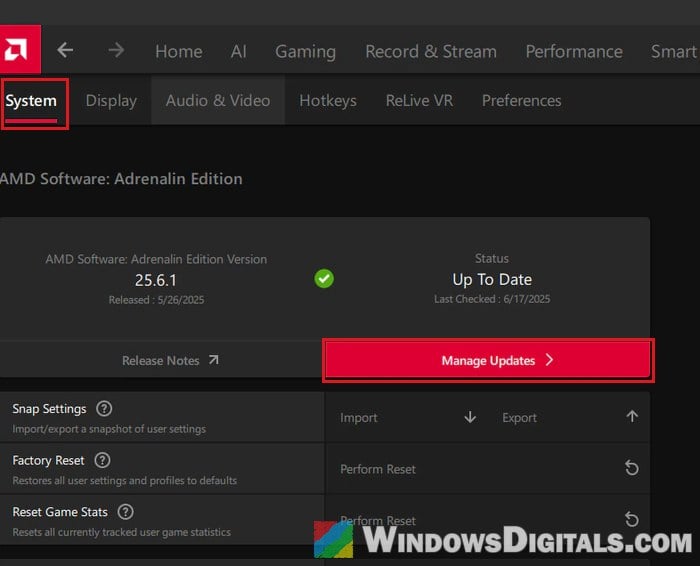Click the Export up arrow icon

coord(632,416)
